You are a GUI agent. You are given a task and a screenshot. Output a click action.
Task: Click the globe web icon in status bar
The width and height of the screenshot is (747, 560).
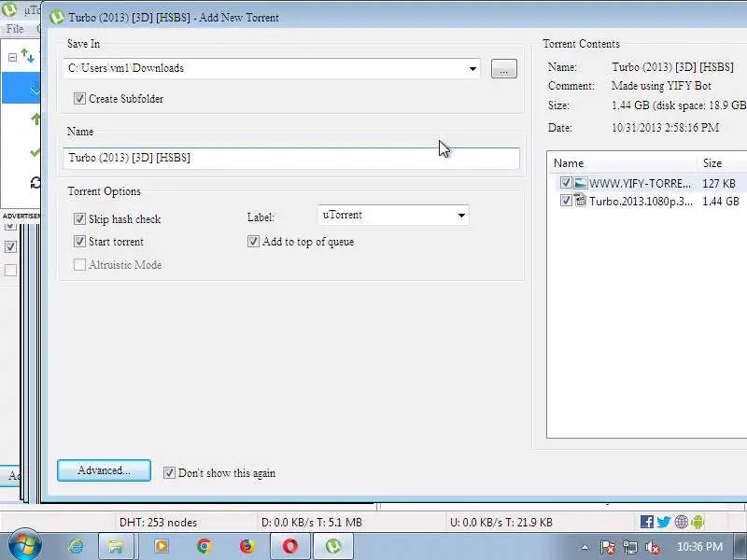[682, 522]
